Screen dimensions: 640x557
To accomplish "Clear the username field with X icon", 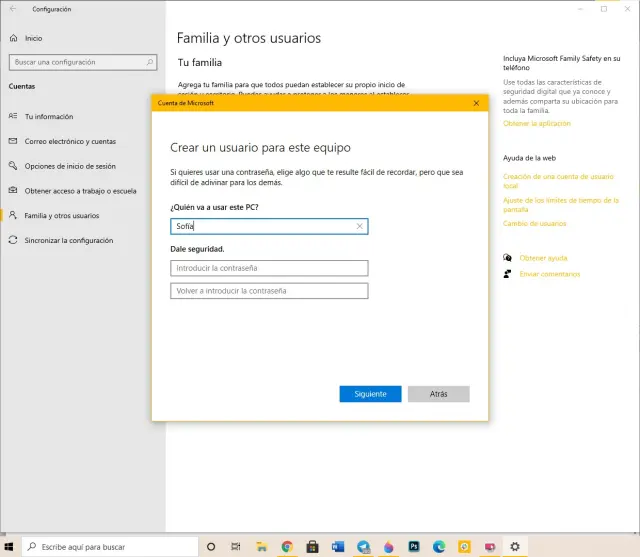I will pos(359,226).
